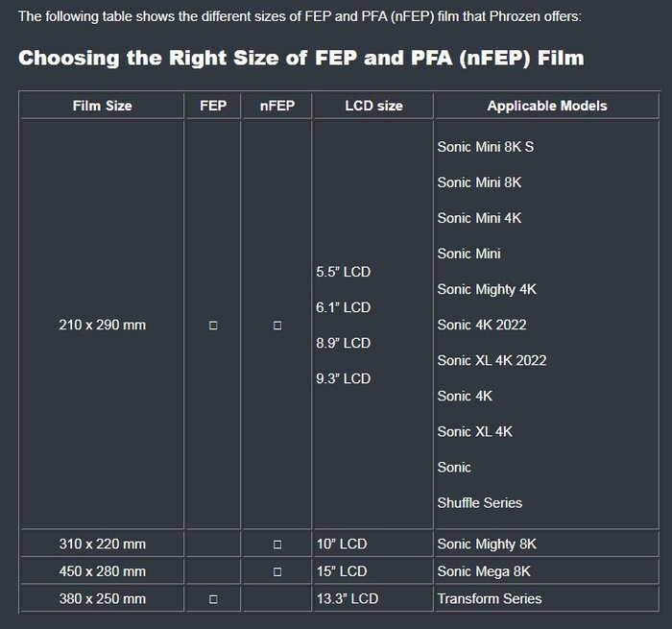
Task: Select the 9.3" LCD size entry
Action: click(x=343, y=378)
